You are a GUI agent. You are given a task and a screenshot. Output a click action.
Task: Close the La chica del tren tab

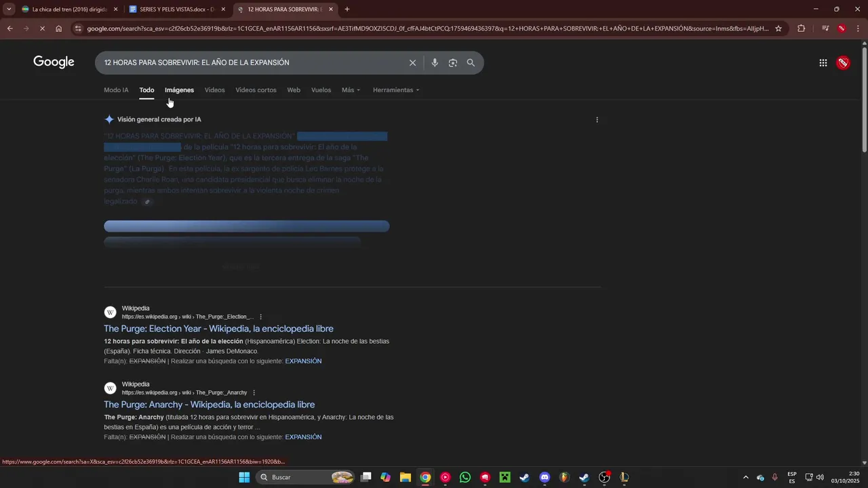tap(115, 9)
